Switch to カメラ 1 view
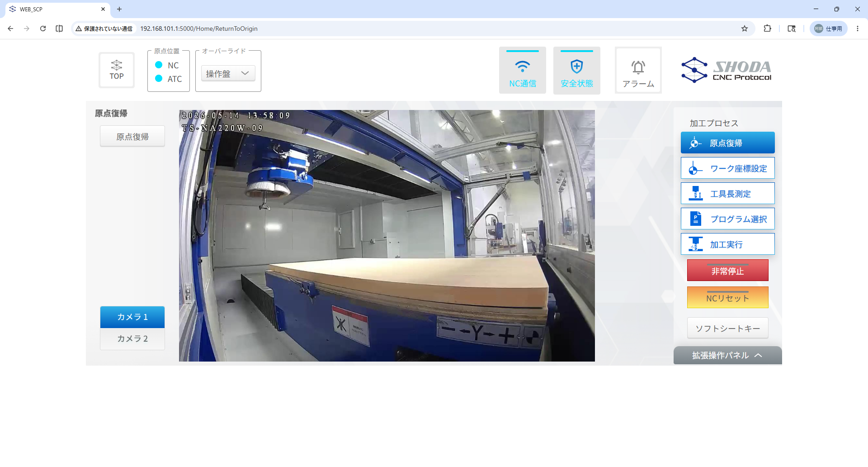The height and width of the screenshot is (467, 868). (x=132, y=317)
